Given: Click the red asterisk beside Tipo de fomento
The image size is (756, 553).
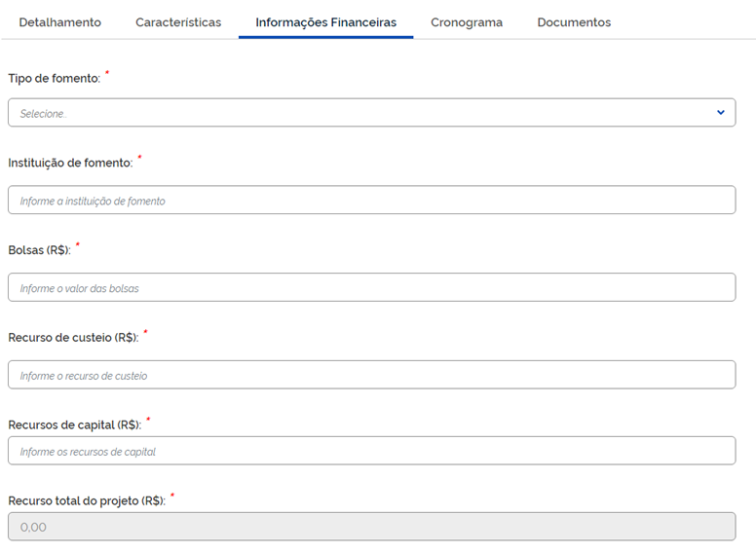Looking at the screenshot, I should [107, 74].
